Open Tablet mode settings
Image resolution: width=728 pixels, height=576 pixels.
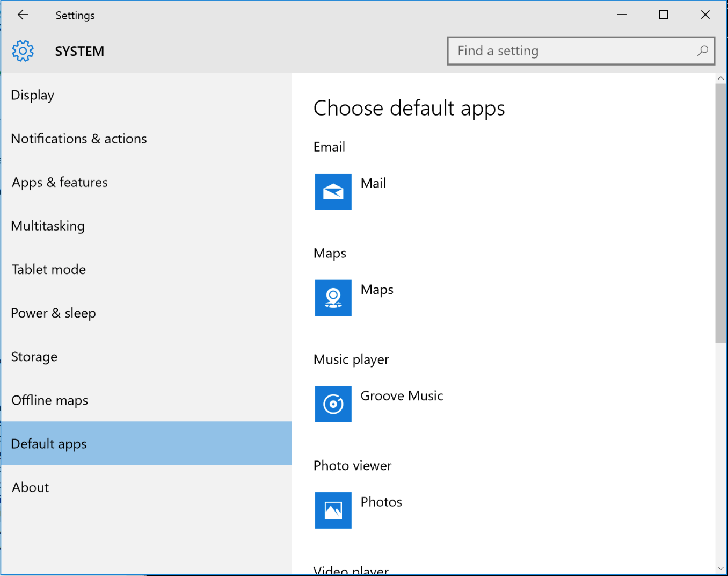click(x=49, y=269)
